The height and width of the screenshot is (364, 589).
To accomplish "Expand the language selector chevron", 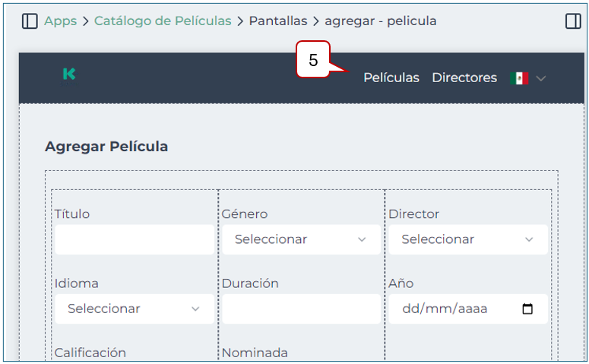I will (x=541, y=78).
